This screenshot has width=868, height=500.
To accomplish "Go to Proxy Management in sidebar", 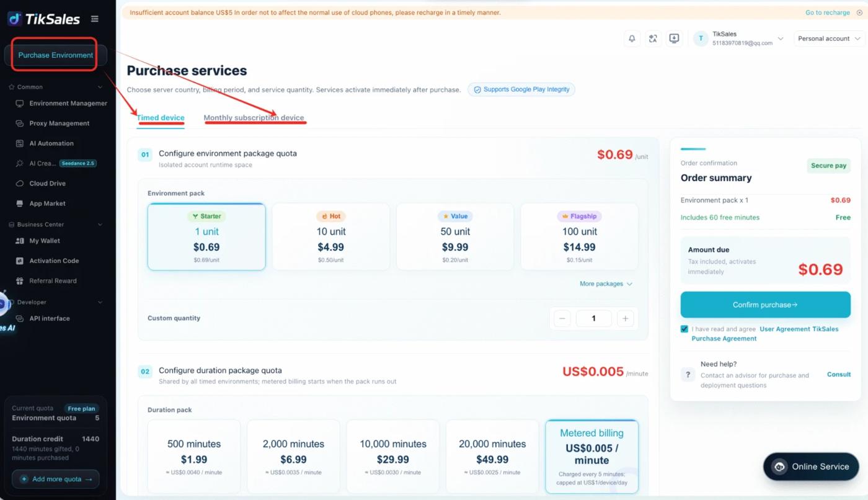I will (53, 123).
